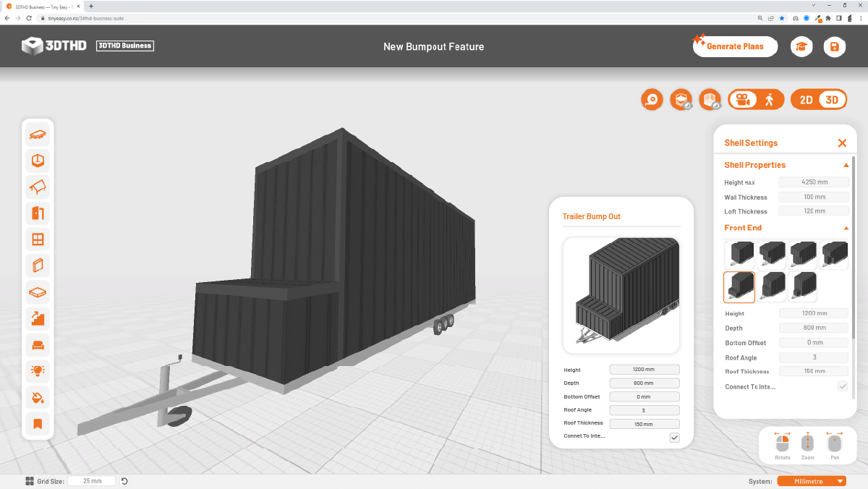Select the paint bucket tool icon
This screenshot has width=868, height=489.
click(38, 397)
